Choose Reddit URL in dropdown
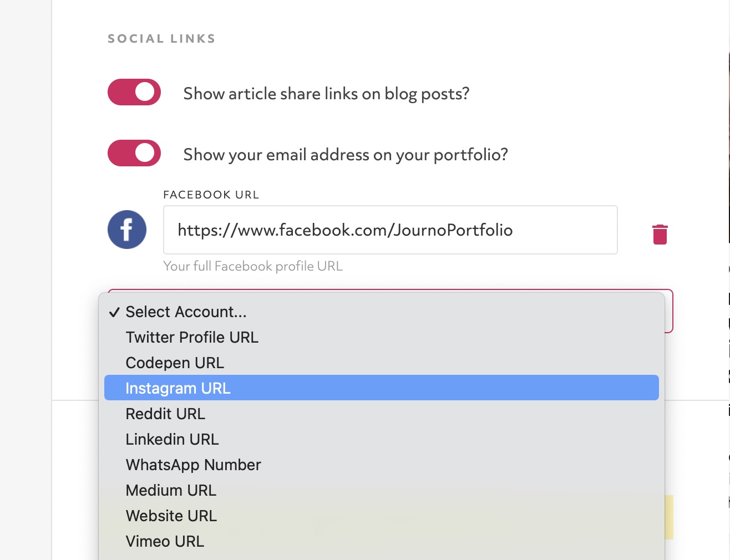This screenshot has width=730, height=560. point(382,414)
